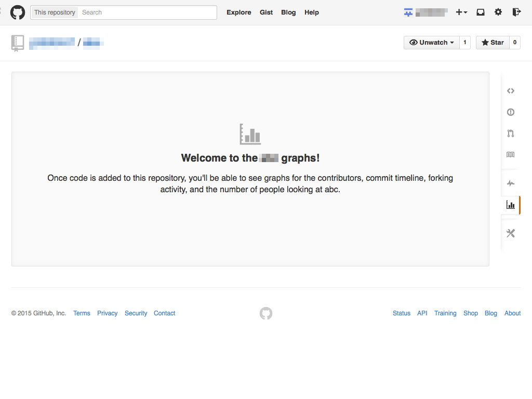Open the Status link in footer

[401, 313]
